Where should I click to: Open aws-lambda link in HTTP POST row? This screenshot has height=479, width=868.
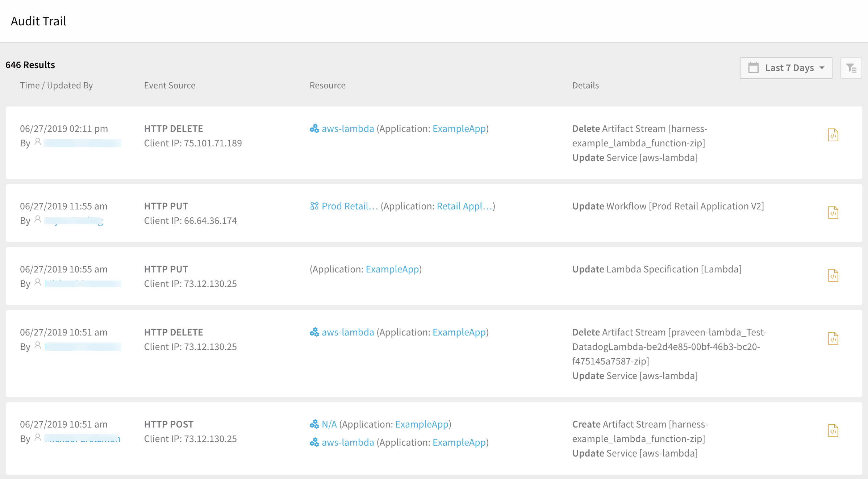348,442
